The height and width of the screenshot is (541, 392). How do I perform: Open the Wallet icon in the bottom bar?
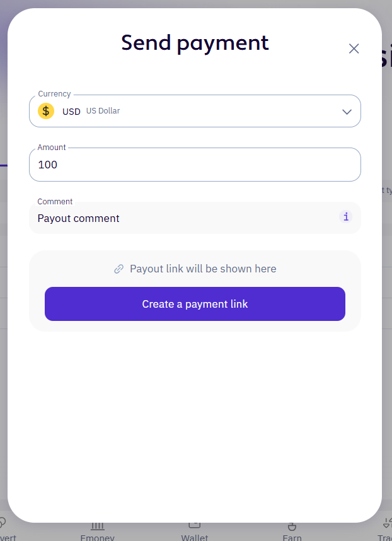194,527
